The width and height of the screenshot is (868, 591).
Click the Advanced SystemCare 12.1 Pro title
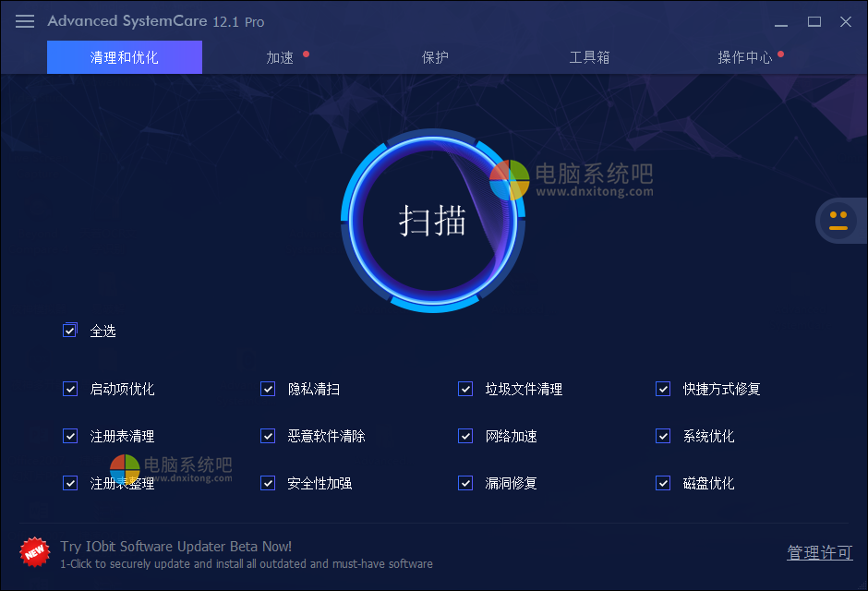click(x=155, y=21)
